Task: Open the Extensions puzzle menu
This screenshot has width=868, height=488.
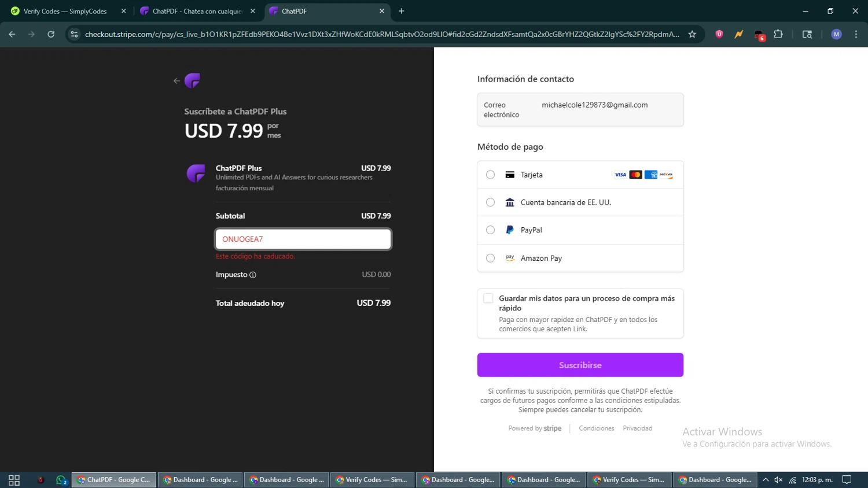Action: coord(778,34)
